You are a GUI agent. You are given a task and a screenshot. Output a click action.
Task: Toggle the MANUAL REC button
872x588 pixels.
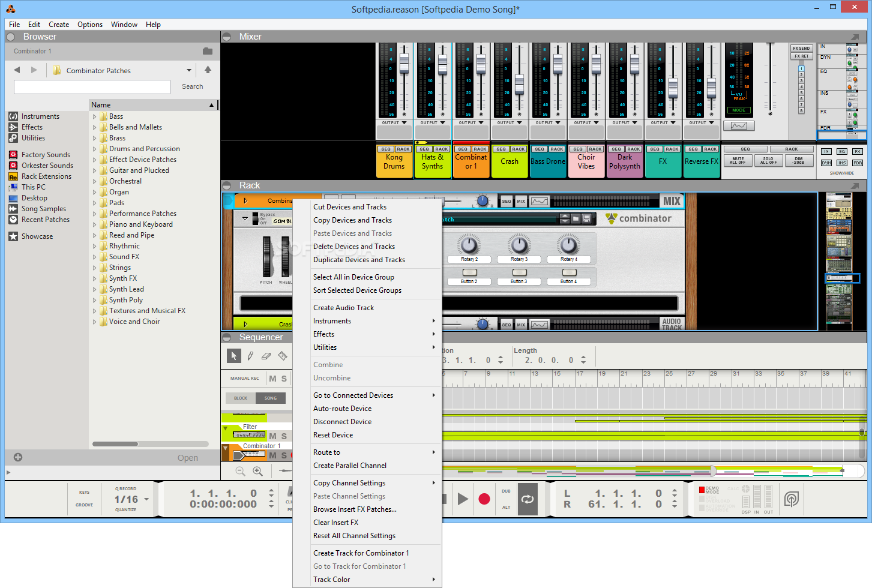click(x=245, y=379)
